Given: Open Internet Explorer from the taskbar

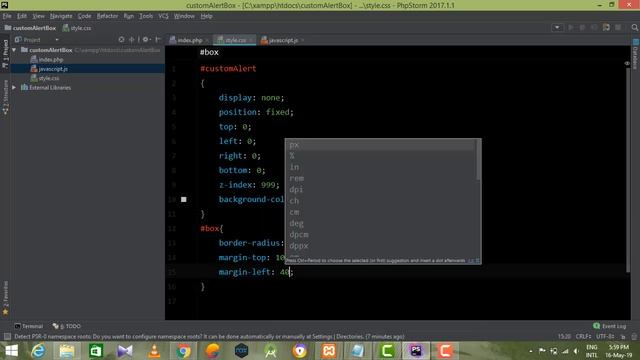Looking at the screenshot, I should 38,351.
